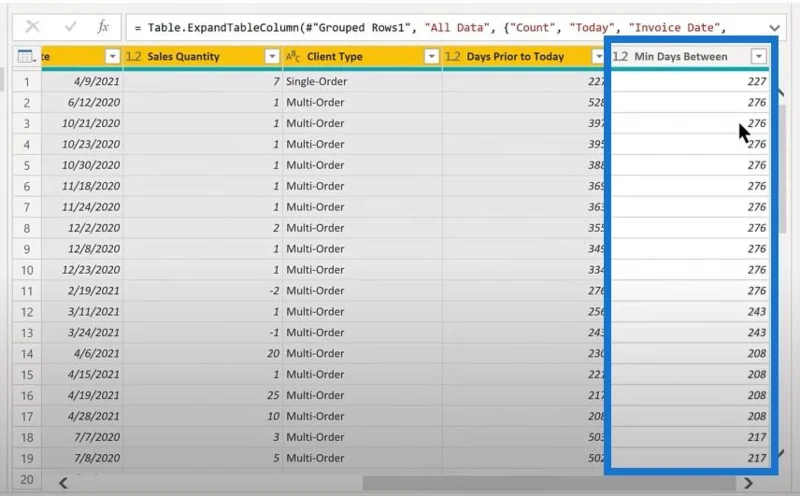Select the Min Days Between column header
This screenshot has height=496, width=800.
click(681, 57)
